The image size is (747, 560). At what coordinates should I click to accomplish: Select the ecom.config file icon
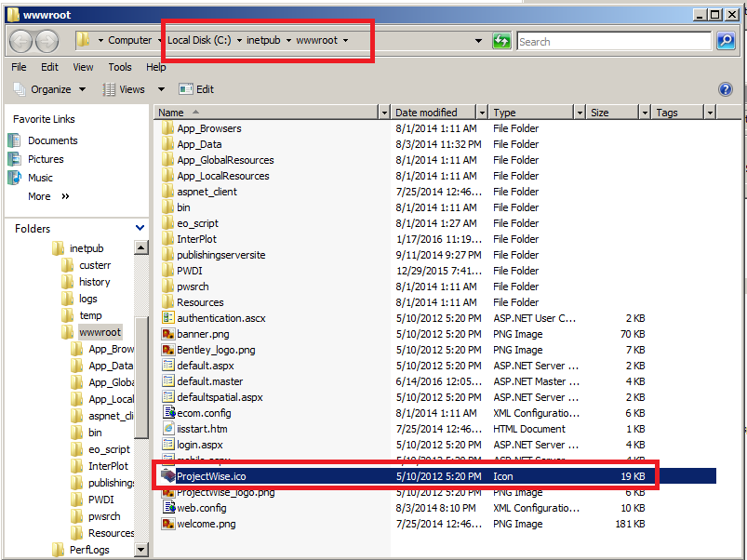[169, 412]
